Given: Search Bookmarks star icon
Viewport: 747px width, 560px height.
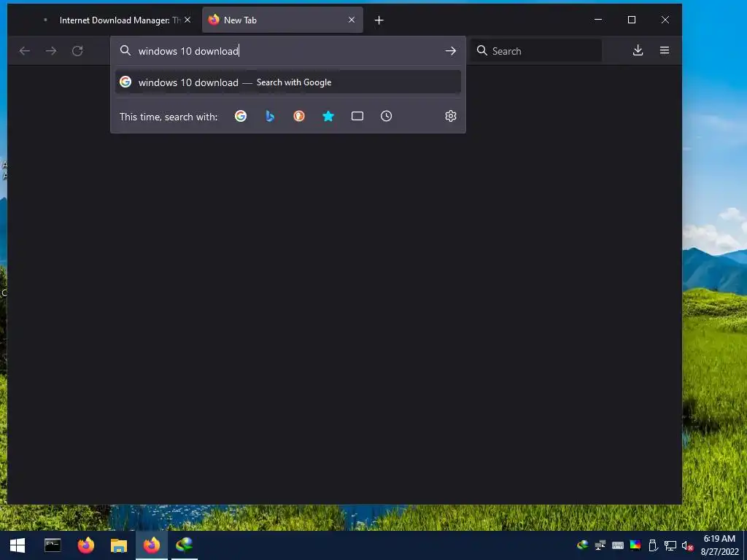Looking at the screenshot, I should click(x=328, y=116).
